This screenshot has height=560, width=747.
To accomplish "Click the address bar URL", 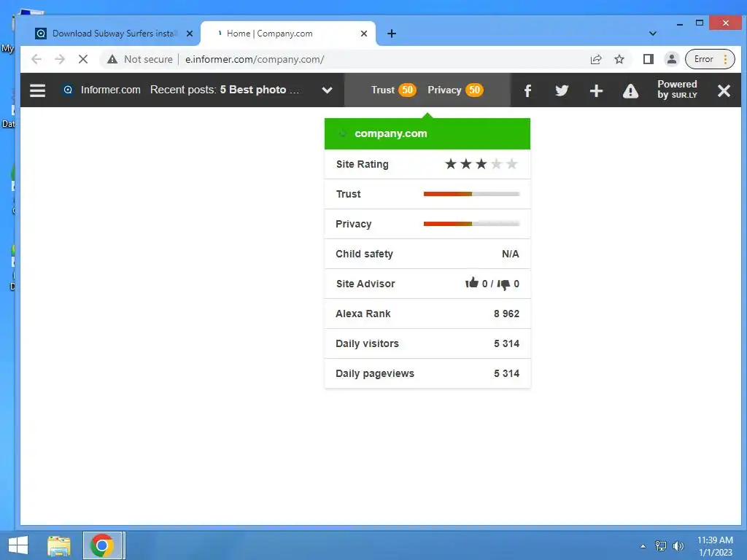I will tap(255, 60).
